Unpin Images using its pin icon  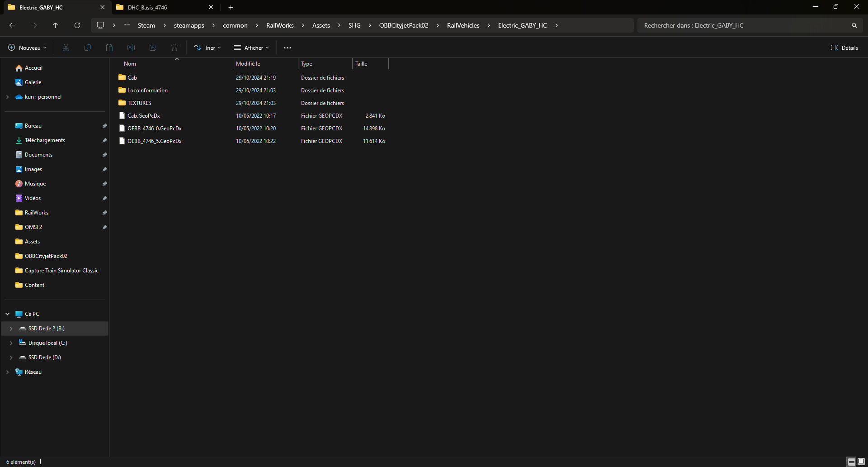104,169
